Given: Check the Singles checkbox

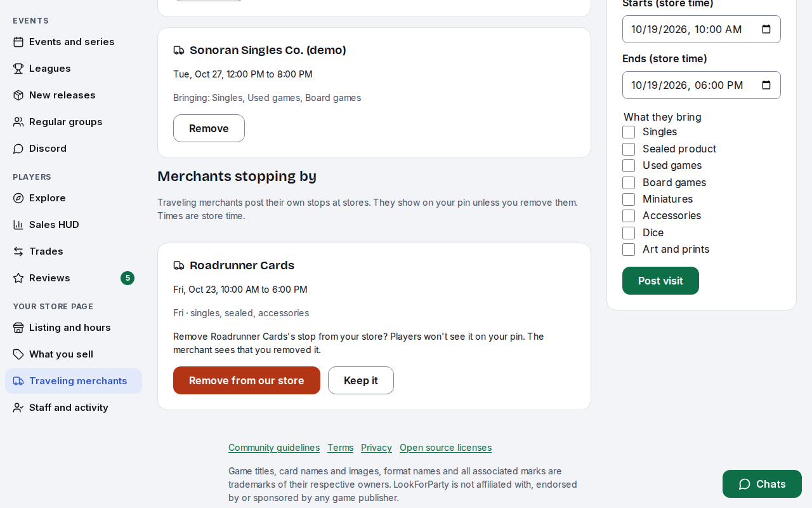Looking at the screenshot, I should tap(629, 132).
